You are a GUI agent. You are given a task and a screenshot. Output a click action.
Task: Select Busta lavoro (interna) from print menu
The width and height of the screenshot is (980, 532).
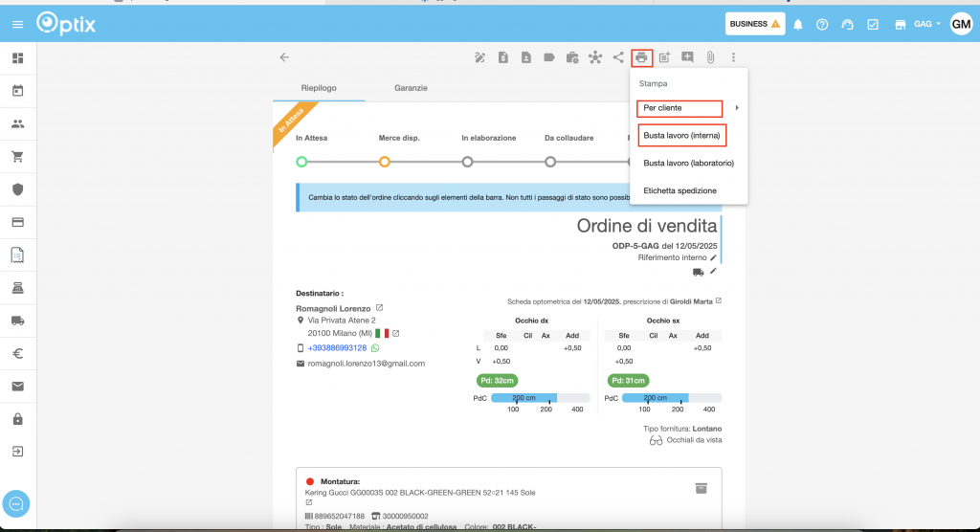[681, 136]
